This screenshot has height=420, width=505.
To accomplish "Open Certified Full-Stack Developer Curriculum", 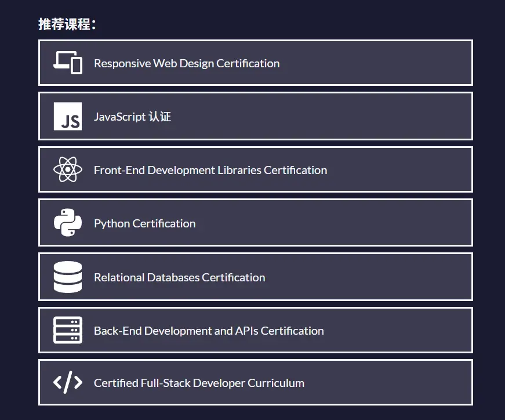I will 256,383.
